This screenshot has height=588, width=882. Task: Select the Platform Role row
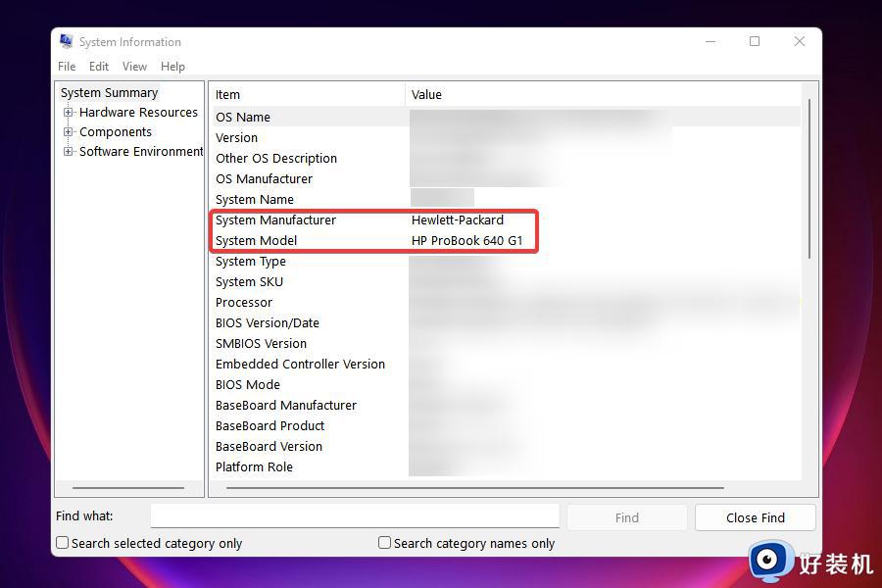(507, 467)
